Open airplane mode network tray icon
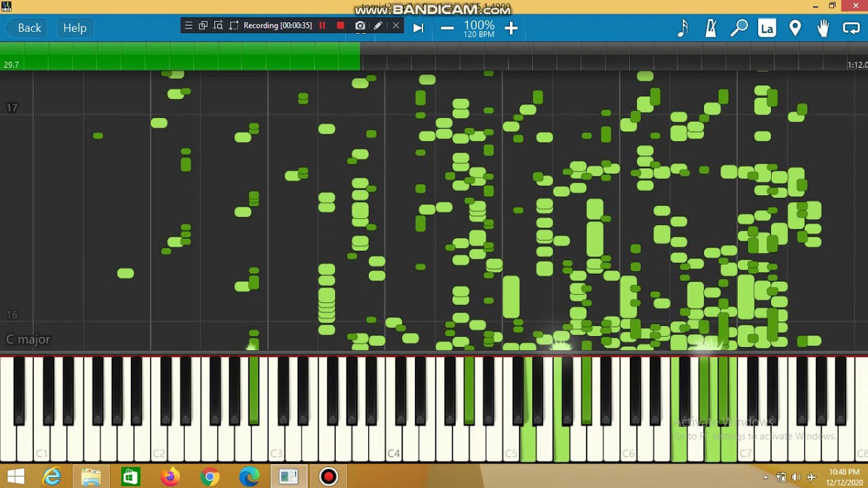This screenshot has width=868, height=488. click(812, 477)
